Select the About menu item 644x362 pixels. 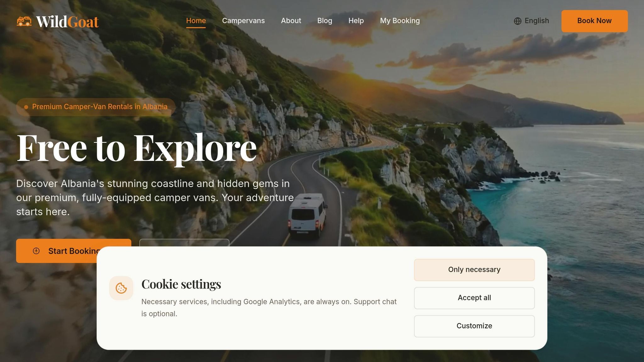click(x=291, y=21)
